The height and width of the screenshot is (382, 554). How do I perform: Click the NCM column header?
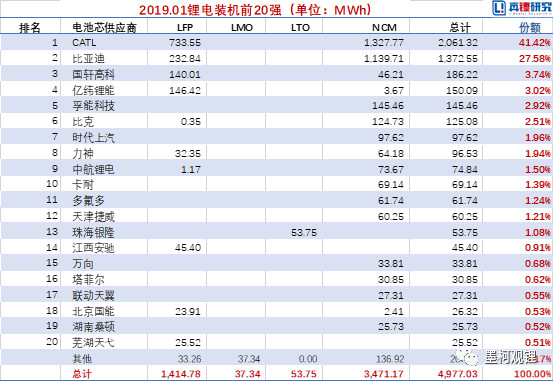[384, 28]
